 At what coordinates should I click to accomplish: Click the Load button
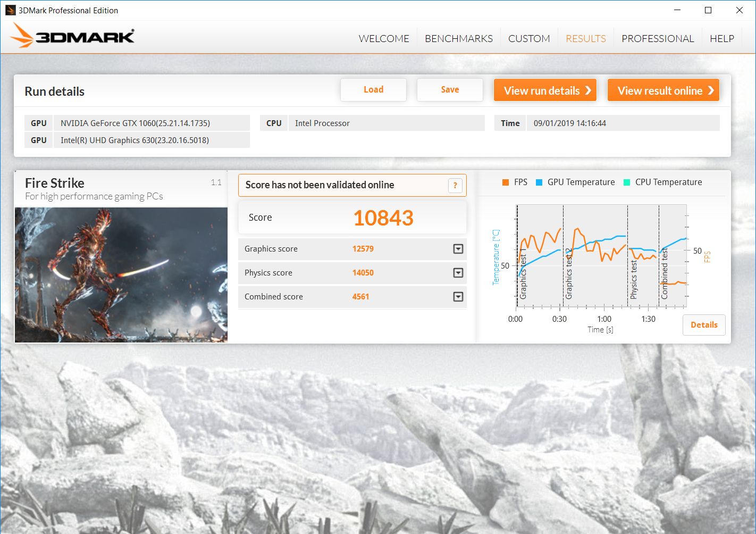point(373,90)
